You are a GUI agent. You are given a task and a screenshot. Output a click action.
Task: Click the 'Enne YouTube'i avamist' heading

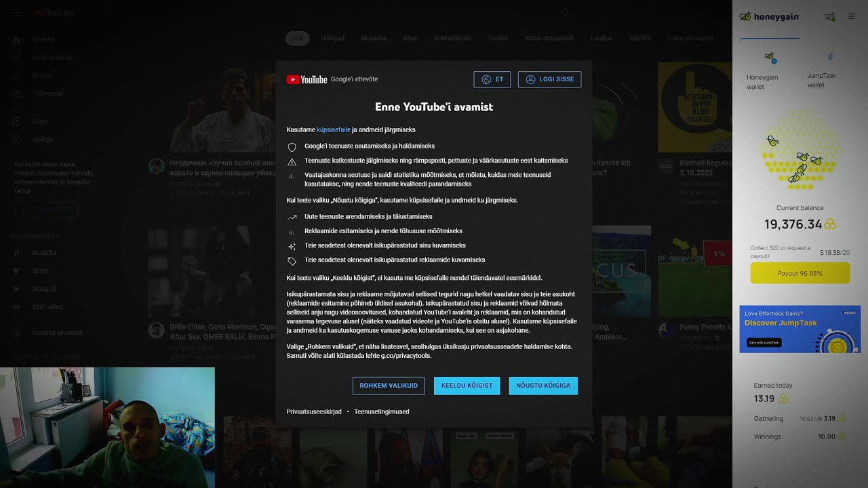pos(434,107)
